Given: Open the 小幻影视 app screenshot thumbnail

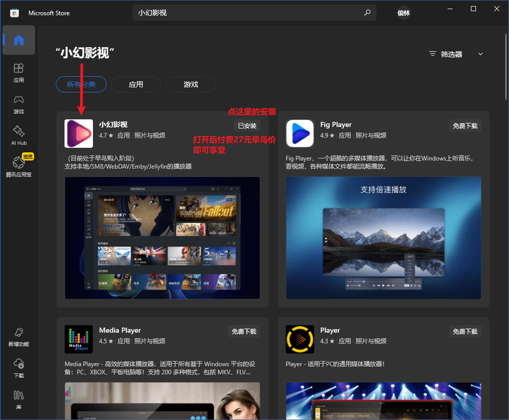Looking at the screenshot, I should click(162, 238).
